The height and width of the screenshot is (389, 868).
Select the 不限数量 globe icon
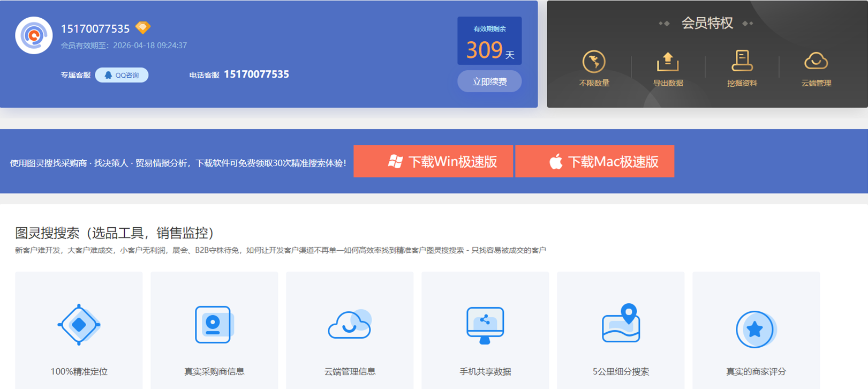pos(594,62)
